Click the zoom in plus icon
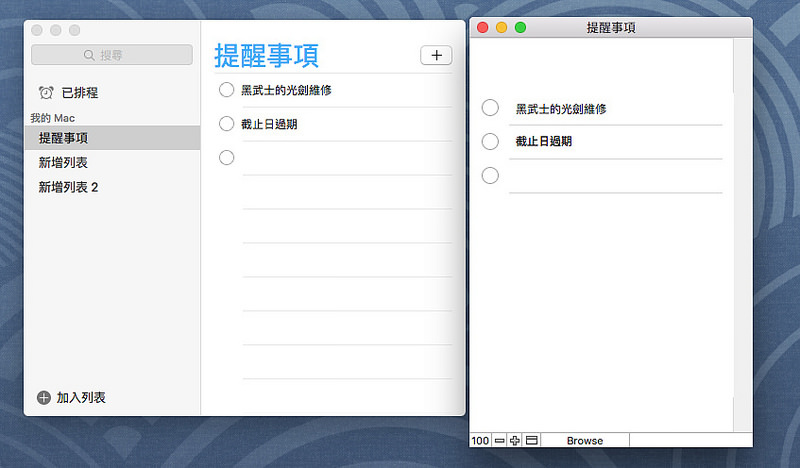Viewport: 800px width, 468px height. (515, 440)
